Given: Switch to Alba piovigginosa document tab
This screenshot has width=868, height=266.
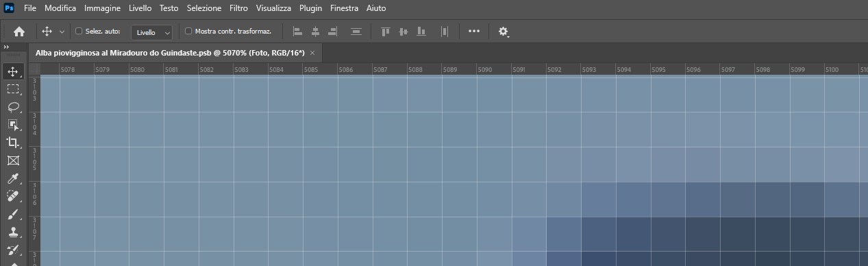Looking at the screenshot, I should pyautogui.click(x=170, y=53).
